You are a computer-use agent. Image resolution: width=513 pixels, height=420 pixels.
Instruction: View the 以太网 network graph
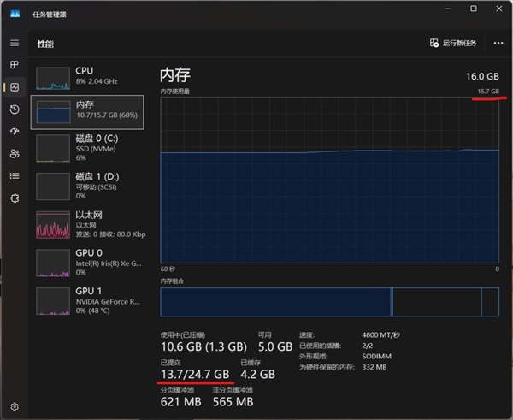point(87,225)
